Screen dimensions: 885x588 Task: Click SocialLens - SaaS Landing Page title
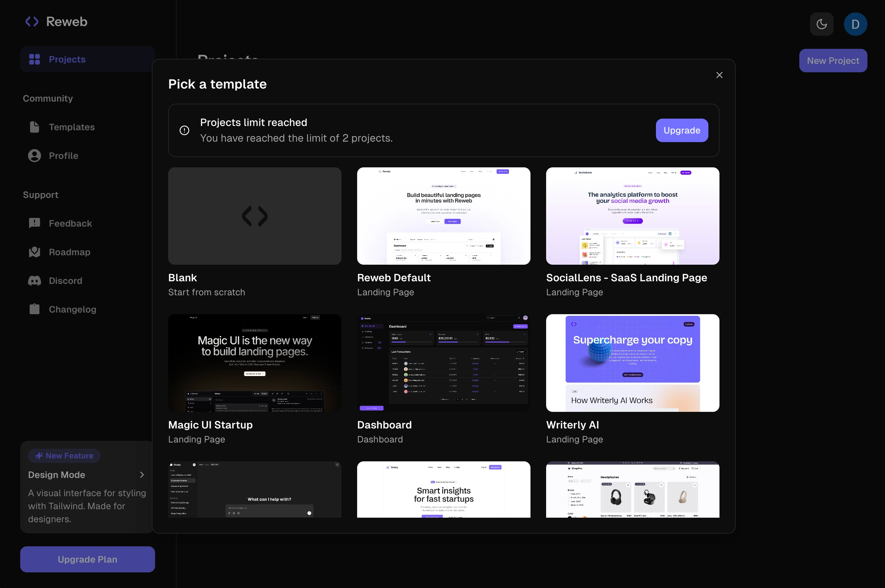tap(626, 278)
